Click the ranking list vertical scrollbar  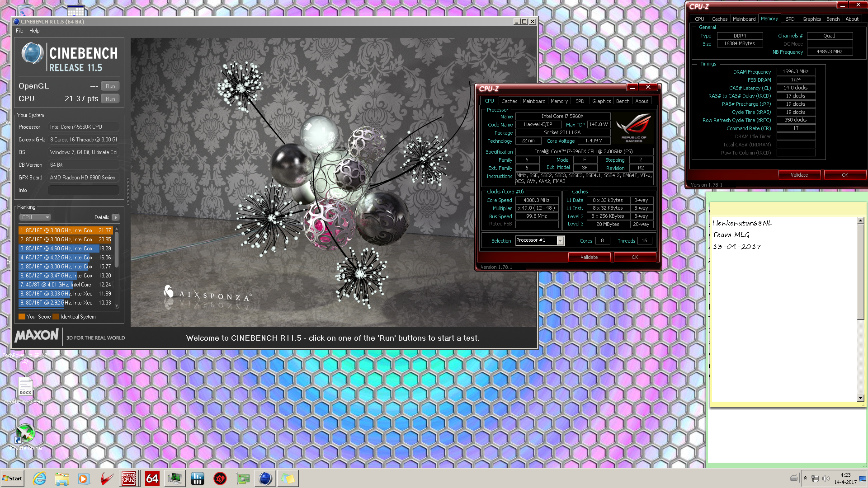pos(117,249)
